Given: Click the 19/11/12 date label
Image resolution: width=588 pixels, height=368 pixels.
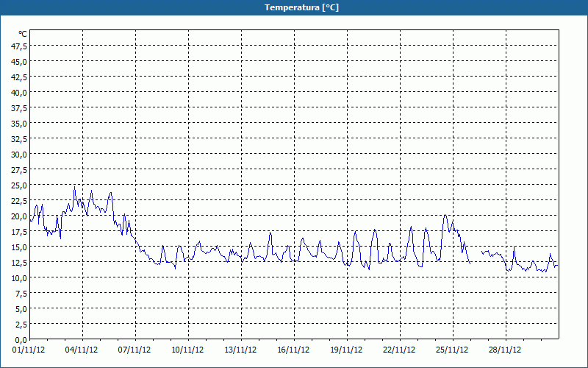Looking at the screenshot, I should point(346,350).
